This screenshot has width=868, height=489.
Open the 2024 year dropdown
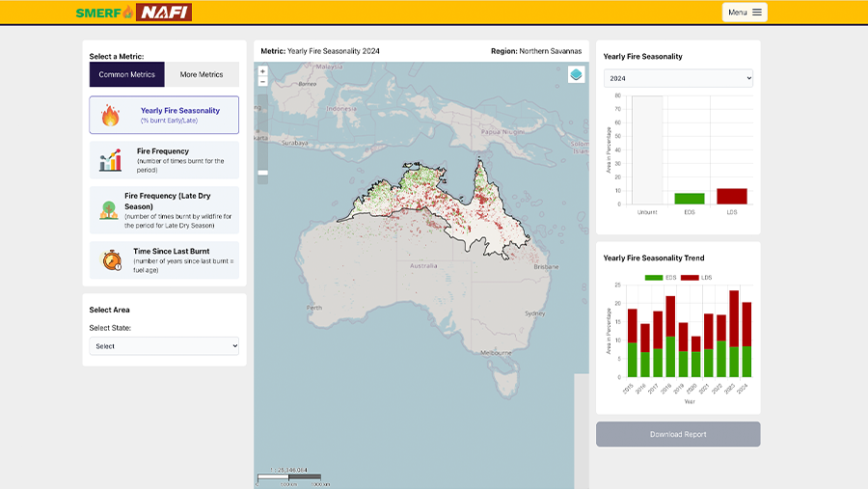click(678, 78)
